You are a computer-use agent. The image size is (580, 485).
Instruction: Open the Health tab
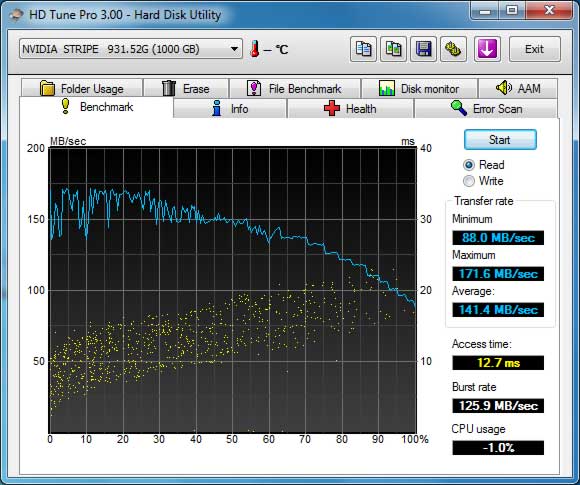pyautogui.click(x=350, y=109)
